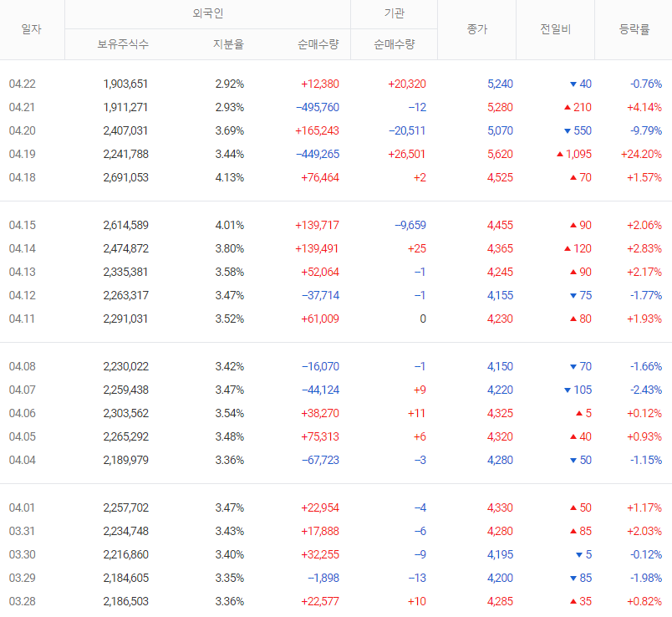Click institution net buy +26,501

(x=407, y=154)
